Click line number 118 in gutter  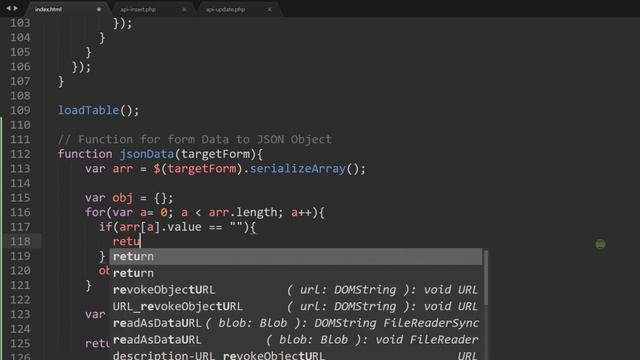coord(20,241)
